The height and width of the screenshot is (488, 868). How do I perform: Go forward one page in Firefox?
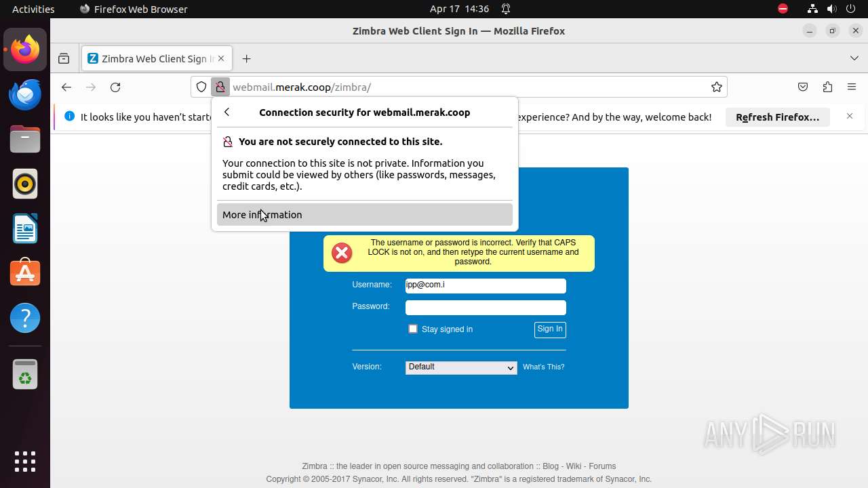(x=91, y=87)
